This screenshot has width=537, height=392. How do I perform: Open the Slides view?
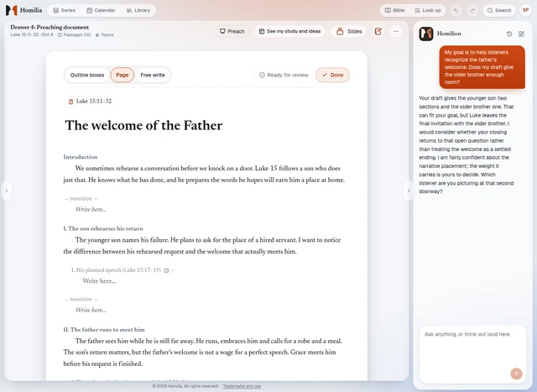tap(349, 31)
